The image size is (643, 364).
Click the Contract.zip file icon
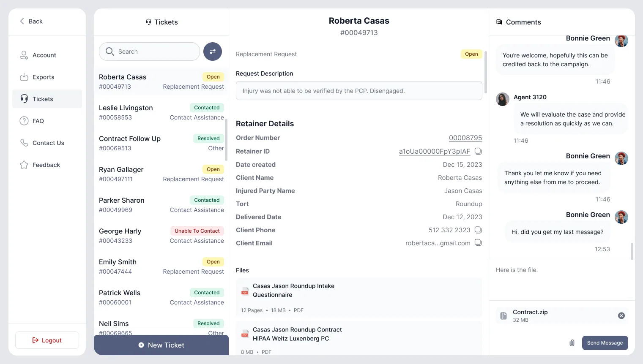tap(503, 316)
